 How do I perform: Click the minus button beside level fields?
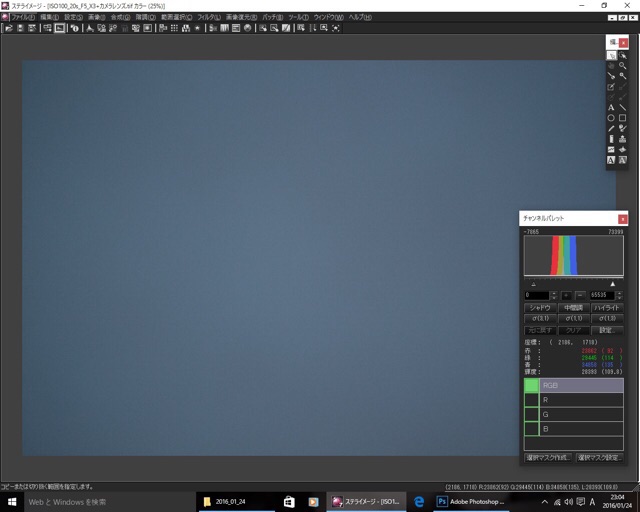[x=580, y=295]
